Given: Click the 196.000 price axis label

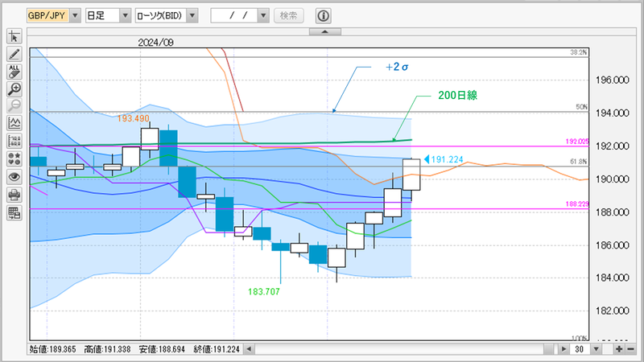Looking at the screenshot, I should tap(613, 80).
